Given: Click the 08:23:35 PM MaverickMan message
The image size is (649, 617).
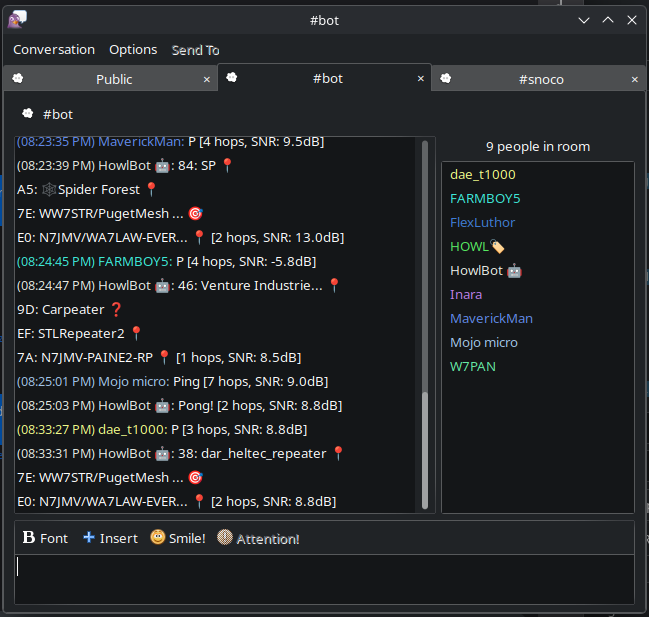Looking at the screenshot, I should [170, 142].
